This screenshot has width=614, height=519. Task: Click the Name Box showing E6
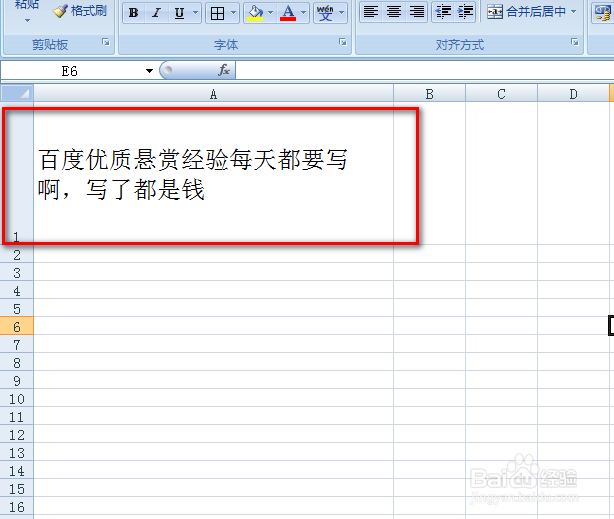click(72, 71)
